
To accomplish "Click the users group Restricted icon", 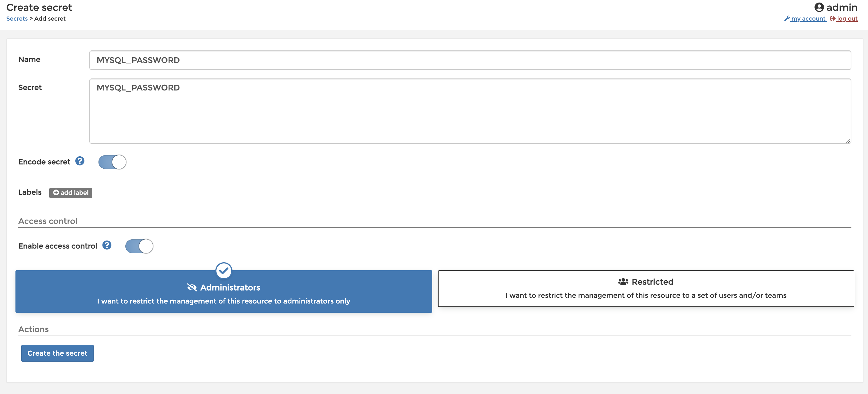I will [623, 282].
